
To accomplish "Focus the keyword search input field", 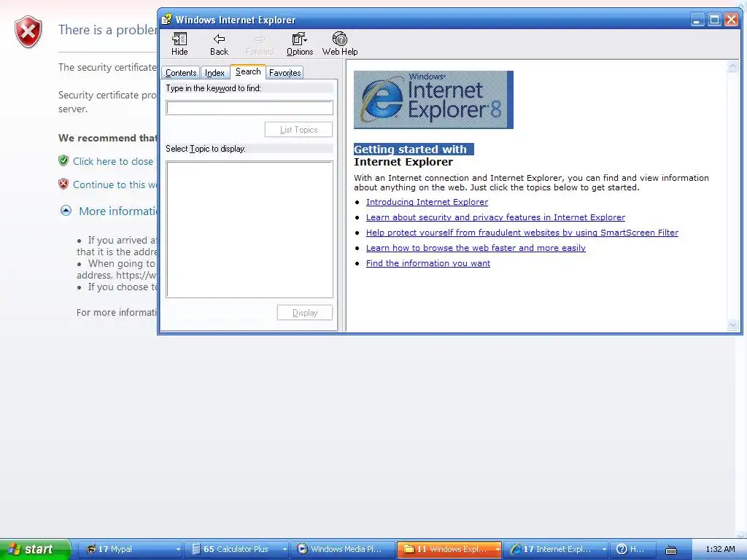I will tap(249, 108).
